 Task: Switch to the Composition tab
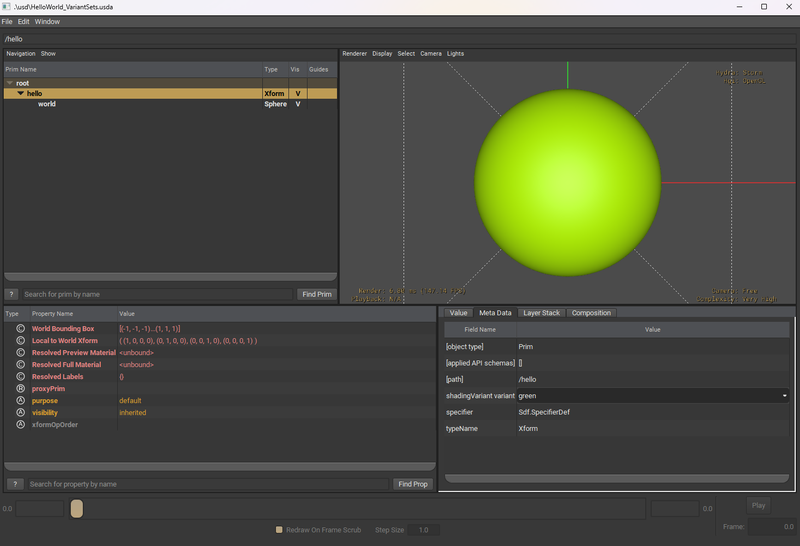click(x=591, y=313)
